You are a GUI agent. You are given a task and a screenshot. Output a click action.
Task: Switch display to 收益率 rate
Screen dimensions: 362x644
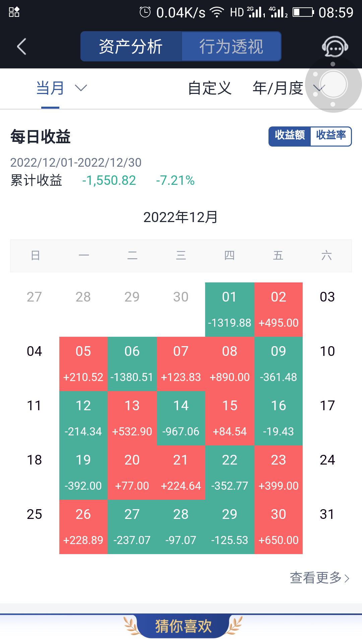[x=331, y=136]
